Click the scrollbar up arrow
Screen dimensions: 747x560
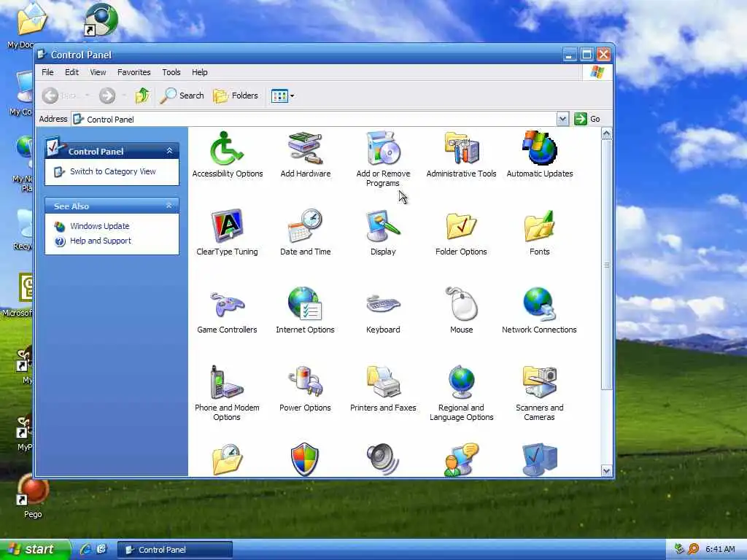coord(606,133)
